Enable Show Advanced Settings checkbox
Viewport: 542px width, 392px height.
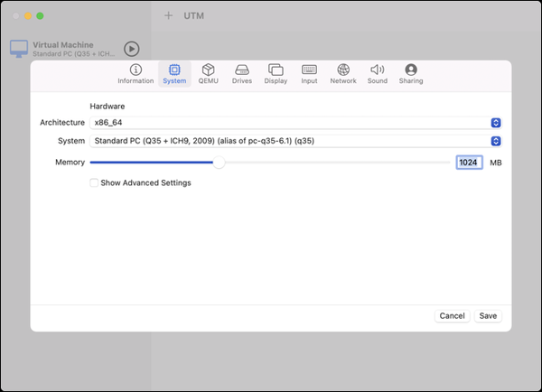click(94, 182)
